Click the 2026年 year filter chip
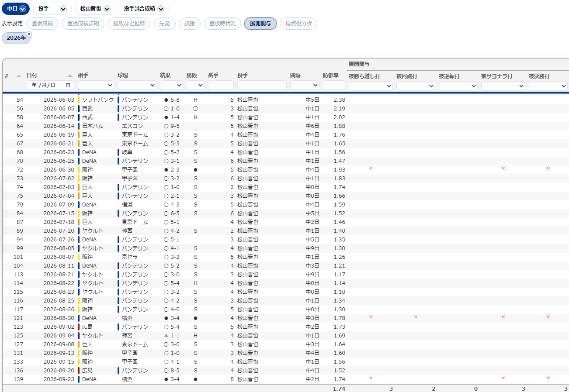Image resolution: width=569 pixels, height=392 pixels. 16,38
